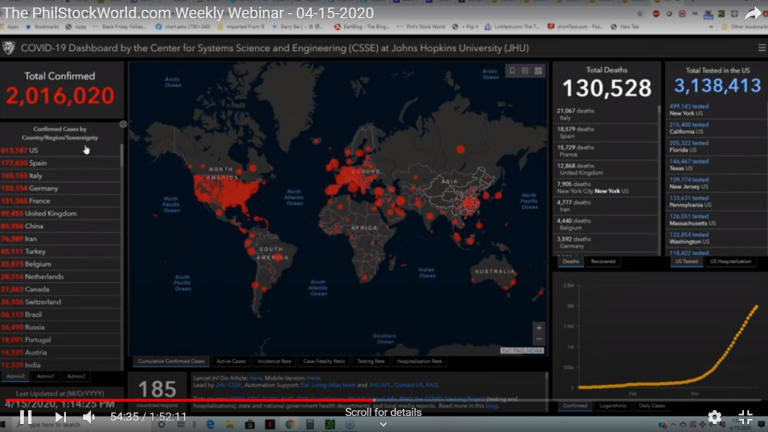Click New York City row in deaths list
The image size is (768, 432).
(605, 188)
